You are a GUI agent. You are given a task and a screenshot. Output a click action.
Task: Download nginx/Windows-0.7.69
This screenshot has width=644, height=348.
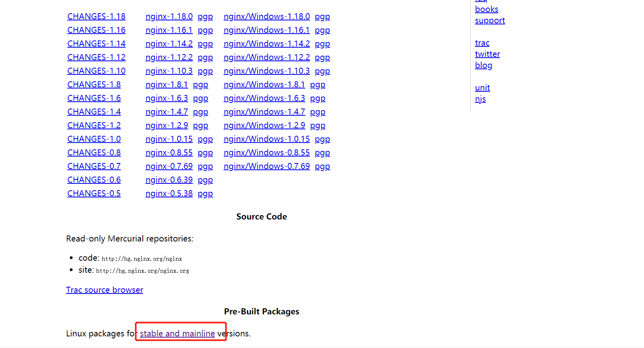click(x=267, y=166)
